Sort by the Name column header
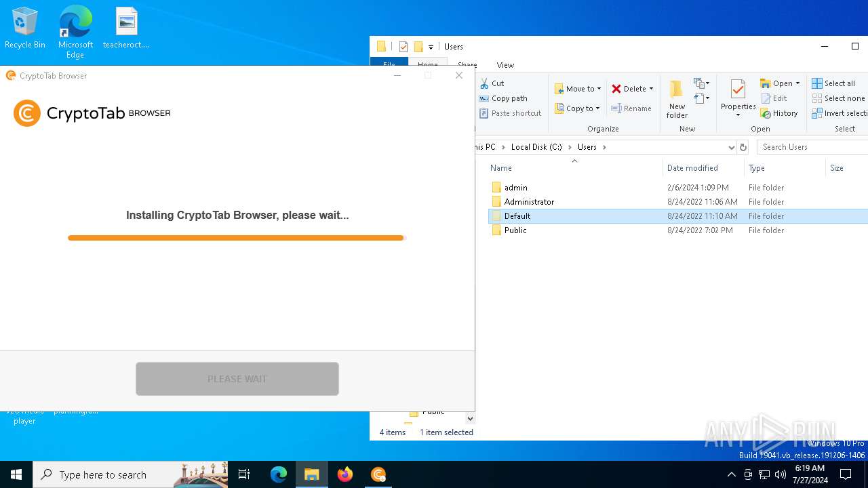Viewport: 868px width, 488px height. point(574,168)
